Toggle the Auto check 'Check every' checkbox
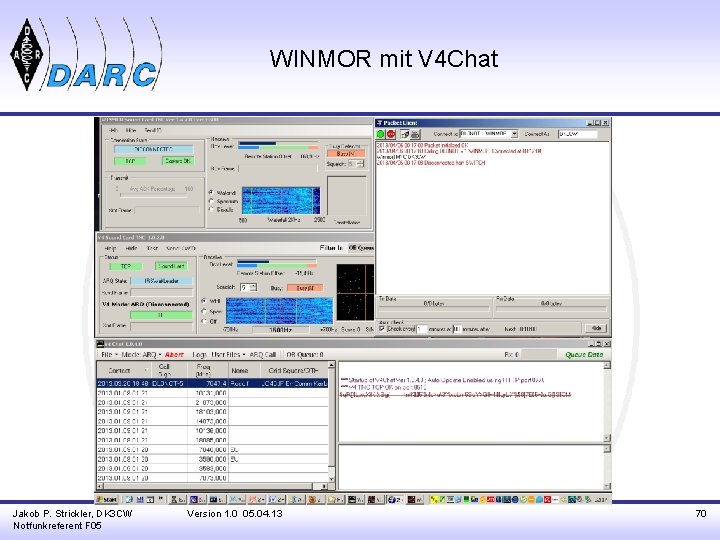Image resolution: width=720 pixels, height=540 pixels. tap(382, 329)
